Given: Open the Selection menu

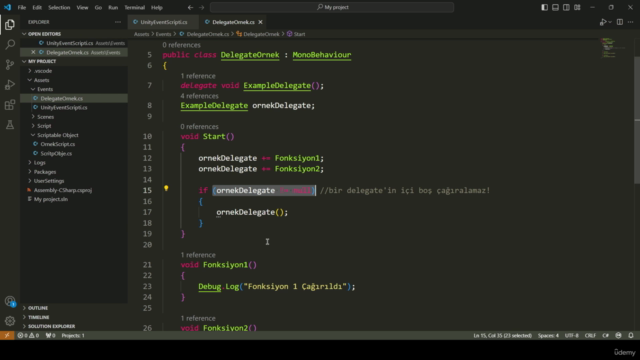Looking at the screenshot, I should tap(59, 7).
